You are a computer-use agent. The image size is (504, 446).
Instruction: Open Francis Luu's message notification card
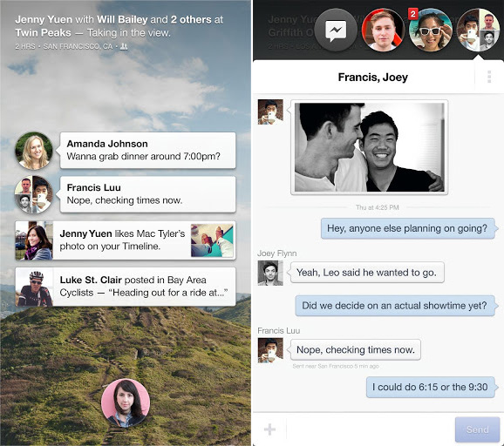(x=148, y=194)
